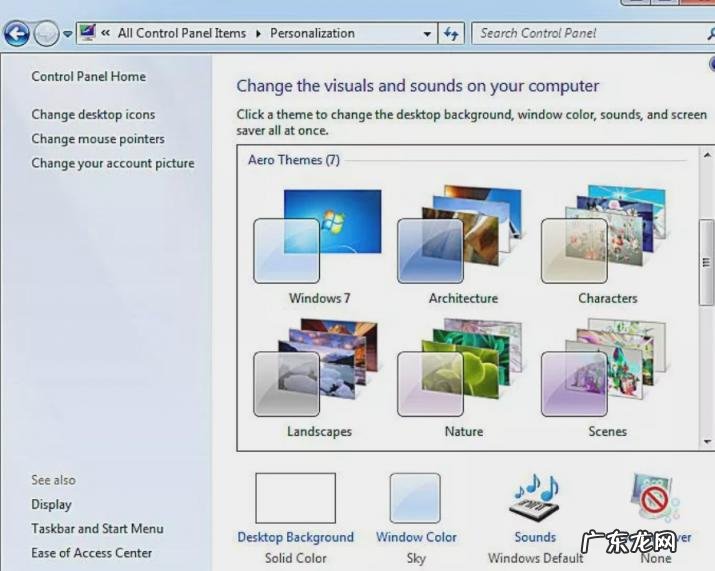The width and height of the screenshot is (715, 571).
Task: Select the Architecture theme thumbnail
Action: pos(460,234)
